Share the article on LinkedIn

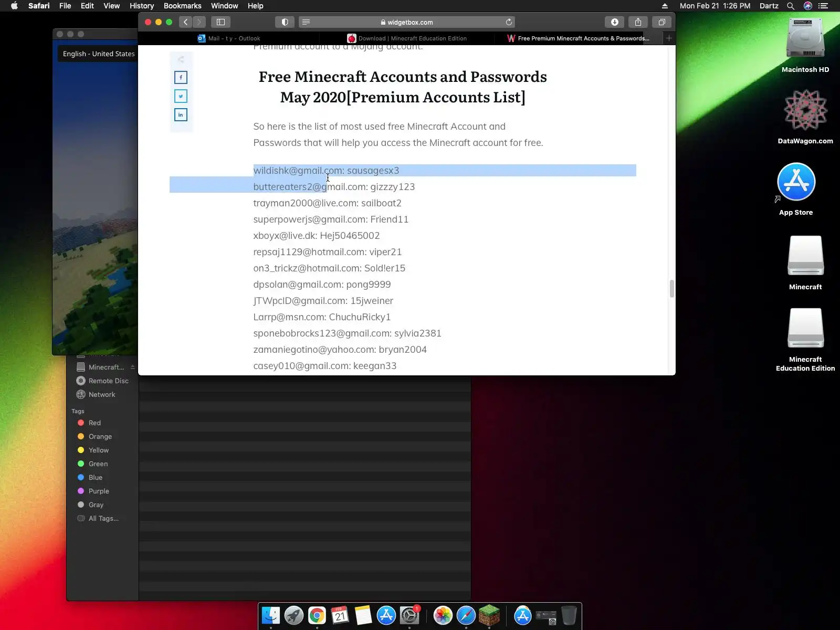tap(181, 115)
